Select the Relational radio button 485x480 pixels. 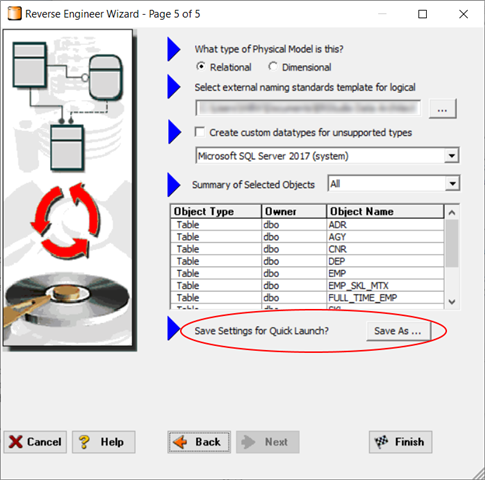[201, 67]
